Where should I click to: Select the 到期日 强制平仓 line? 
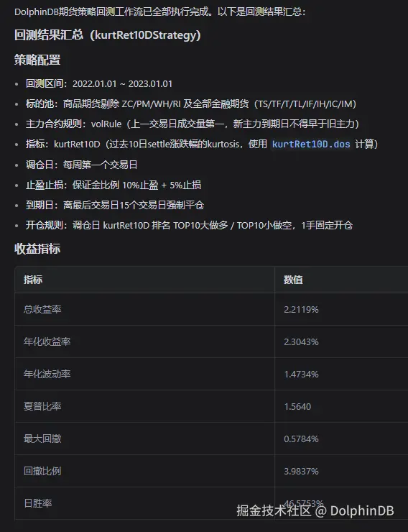[115, 205]
